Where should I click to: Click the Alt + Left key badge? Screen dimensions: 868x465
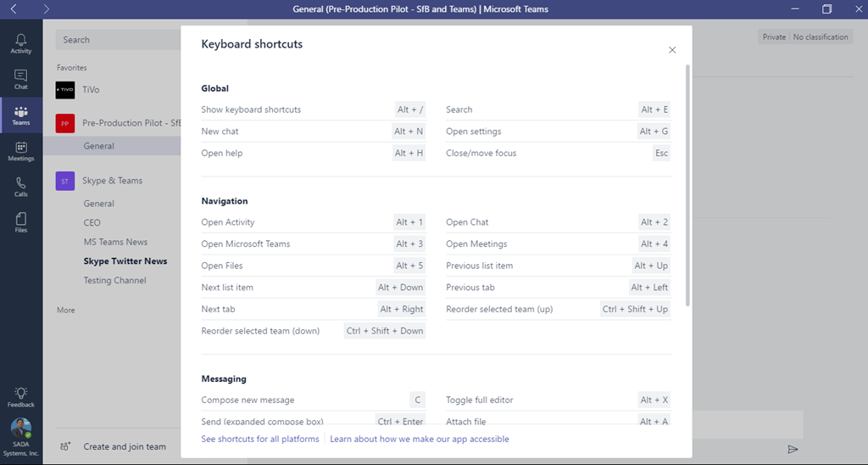[649, 287]
